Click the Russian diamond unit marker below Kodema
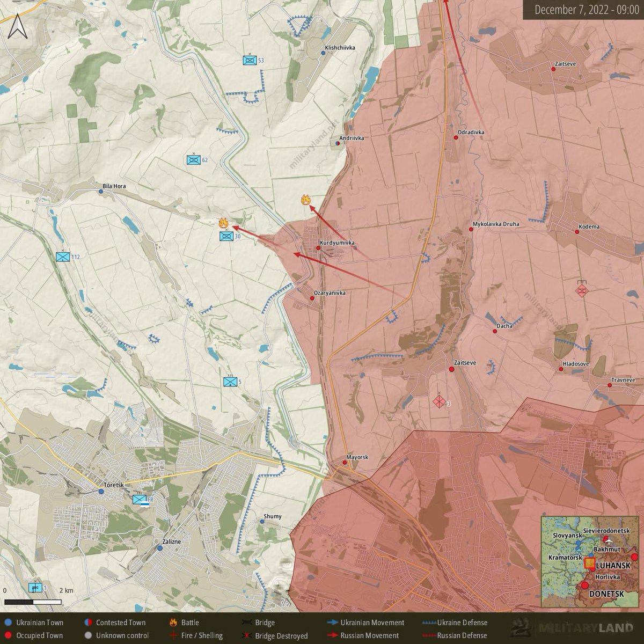The width and height of the screenshot is (644, 644). pos(582,290)
